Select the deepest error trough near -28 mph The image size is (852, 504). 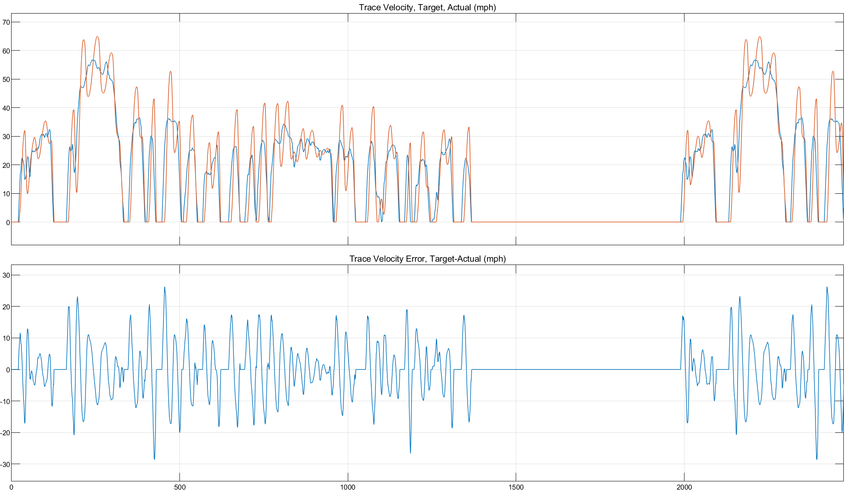point(154,459)
